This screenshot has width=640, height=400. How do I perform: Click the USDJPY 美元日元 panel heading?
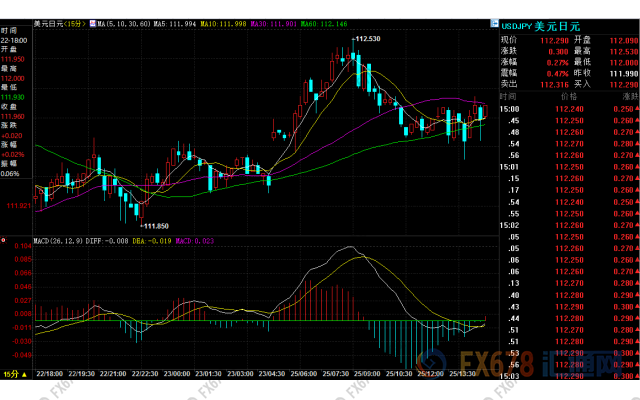click(540, 27)
